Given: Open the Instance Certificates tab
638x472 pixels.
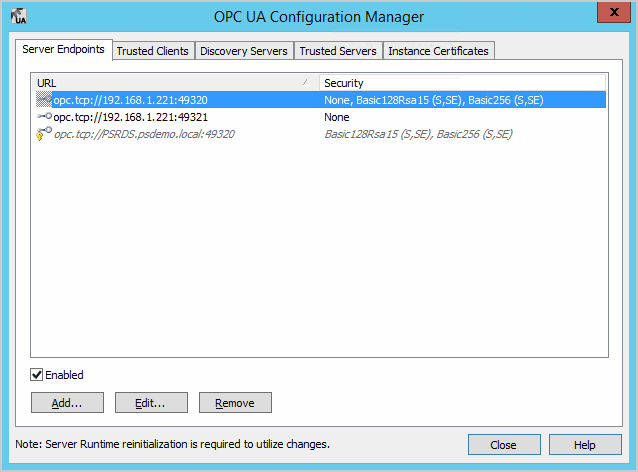Looking at the screenshot, I should coord(439,51).
